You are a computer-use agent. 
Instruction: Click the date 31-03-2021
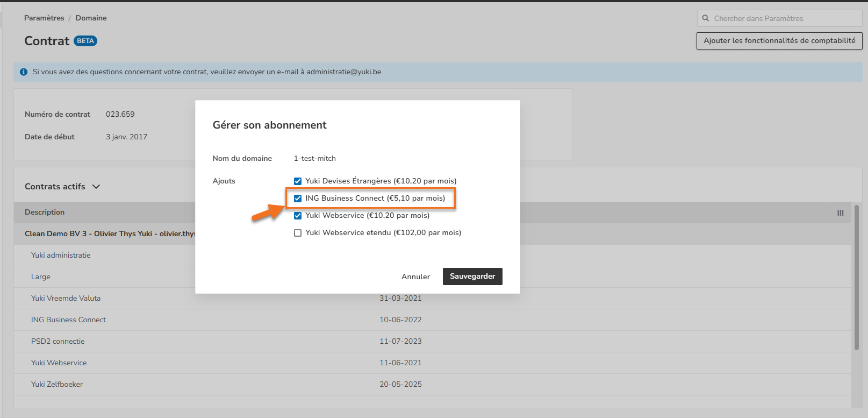[400, 299]
